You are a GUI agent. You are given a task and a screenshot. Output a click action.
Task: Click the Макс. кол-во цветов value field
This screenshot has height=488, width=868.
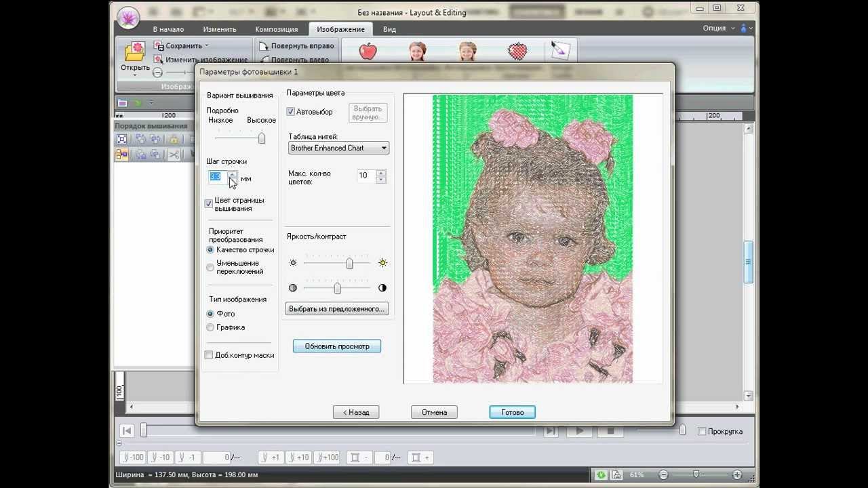(x=366, y=176)
